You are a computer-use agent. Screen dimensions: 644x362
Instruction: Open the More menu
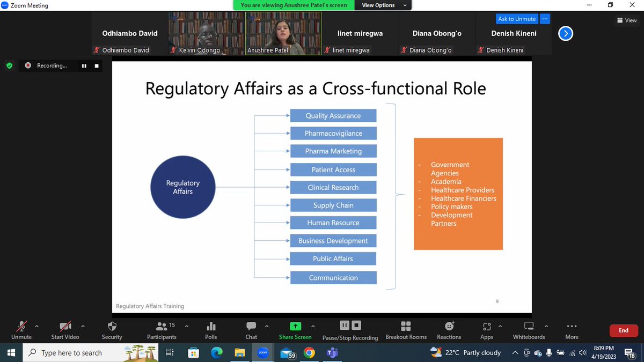pos(571,330)
